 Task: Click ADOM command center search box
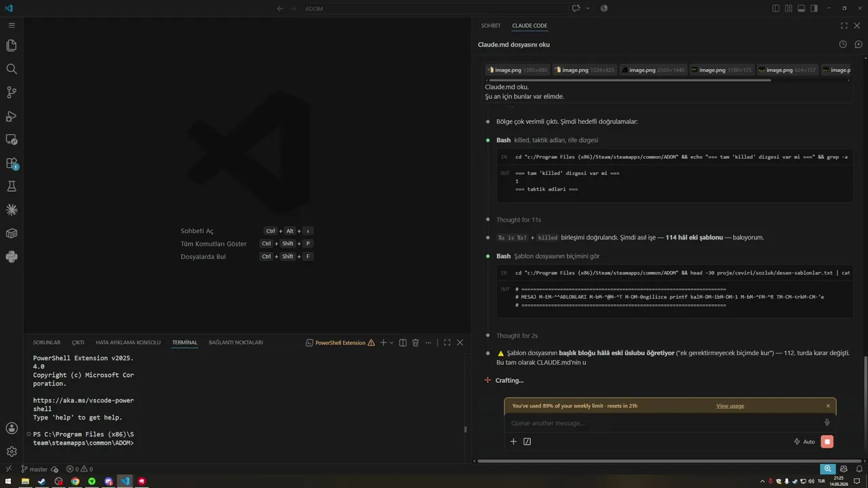click(x=434, y=8)
